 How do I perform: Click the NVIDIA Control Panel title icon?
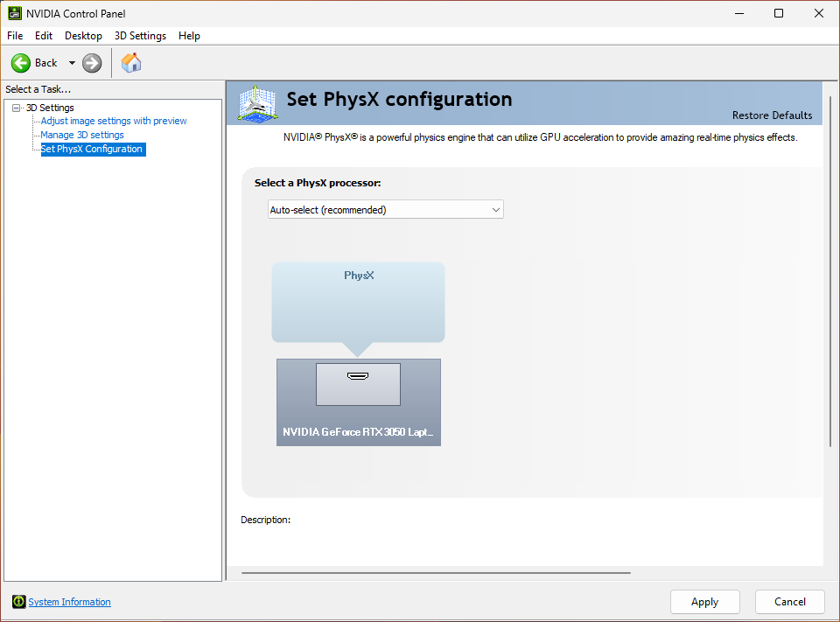click(15, 13)
